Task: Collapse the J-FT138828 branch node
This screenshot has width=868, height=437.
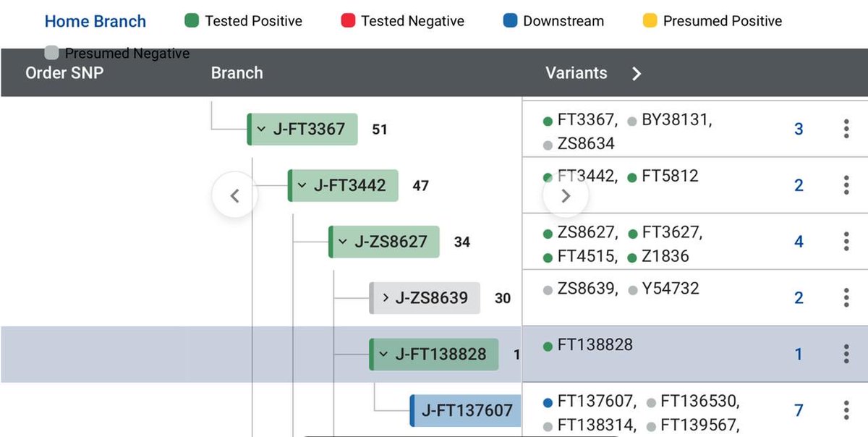Action: (x=383, y=355)
